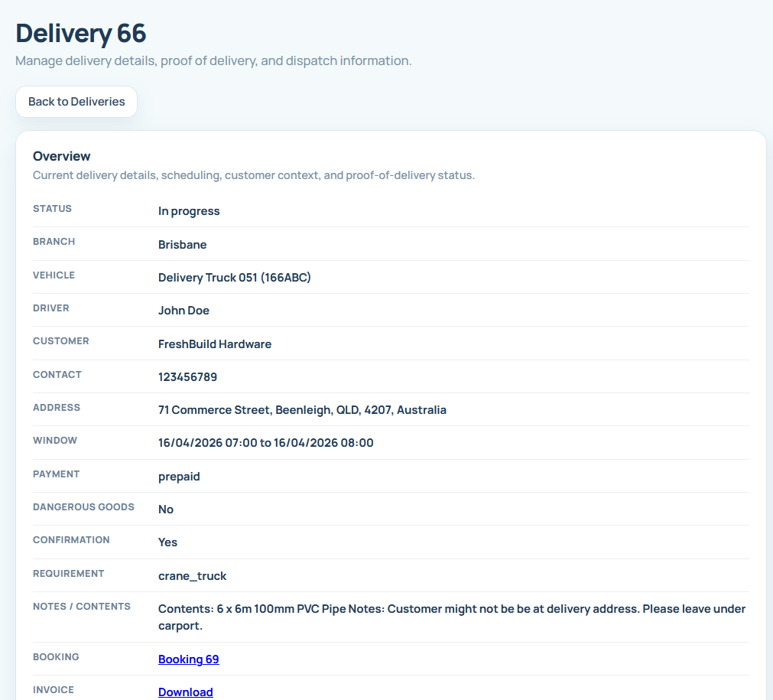This screenshot has height=700, width=773.
Task: Select the FreshBuild Hardware customer name
Action: pyautogui.click(x=215, y=343)
